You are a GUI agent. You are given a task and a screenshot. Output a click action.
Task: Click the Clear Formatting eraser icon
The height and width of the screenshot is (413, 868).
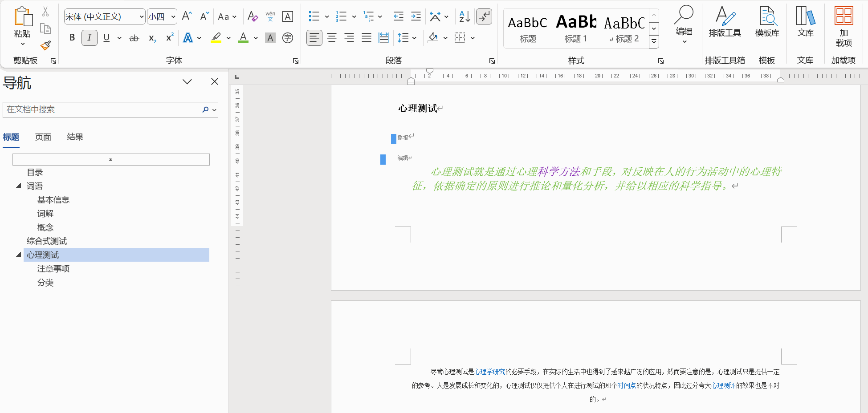click(253, 17)
